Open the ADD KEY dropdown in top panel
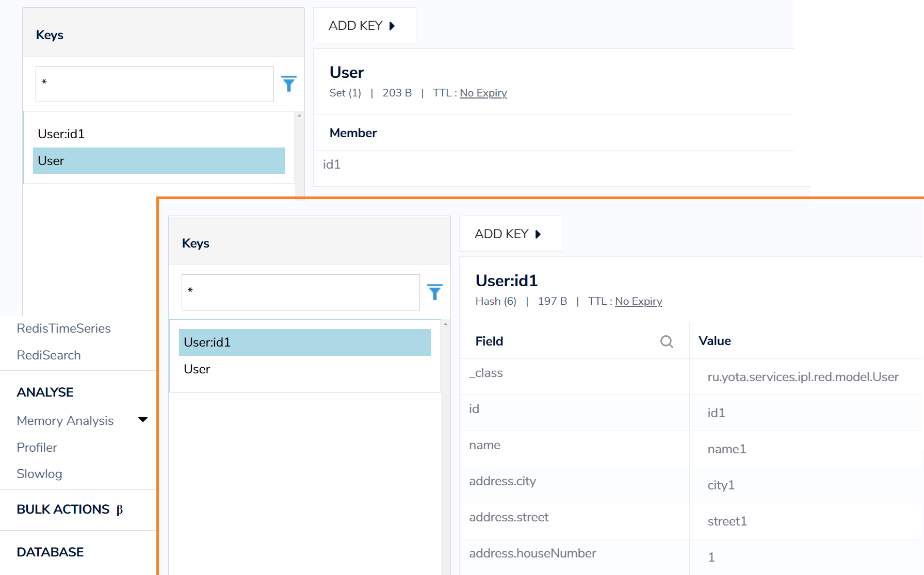 [363, 26]
